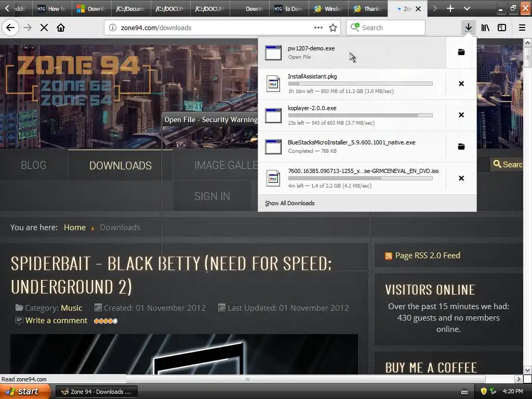Switch to the 'How to' HTG tab
532x399 pixels.
pos(52,8)
